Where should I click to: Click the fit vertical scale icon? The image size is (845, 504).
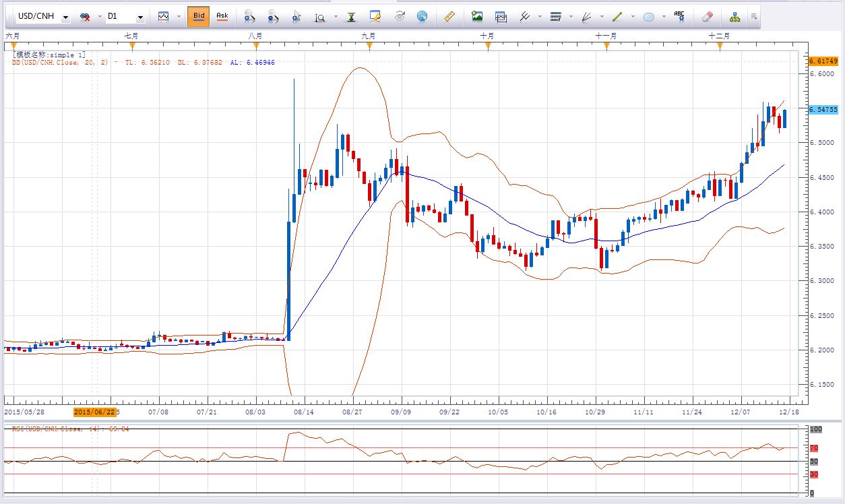[352, 17]
